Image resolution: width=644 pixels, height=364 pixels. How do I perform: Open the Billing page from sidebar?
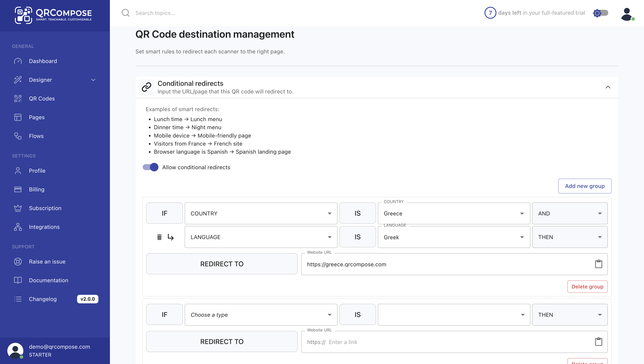[36, 189]
